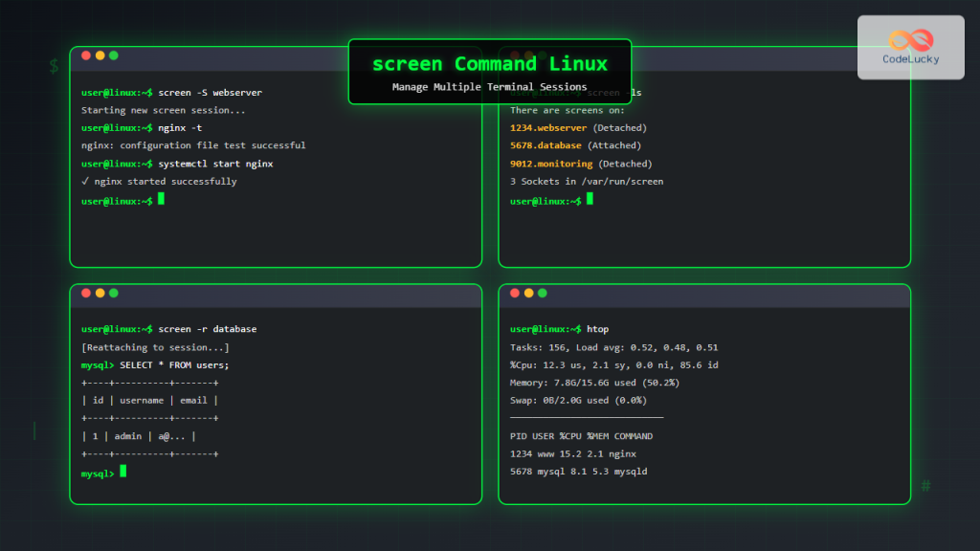Screen dimensions: 980x551
Task: Click the dollar sign symbol on the left edge
Action: tap(54, 67)
